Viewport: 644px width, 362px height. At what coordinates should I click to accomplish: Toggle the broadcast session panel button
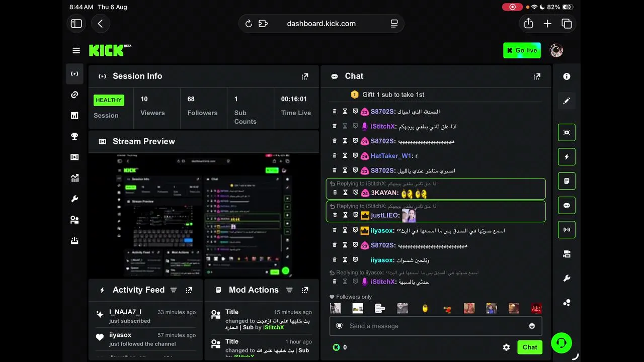point(567,230)
